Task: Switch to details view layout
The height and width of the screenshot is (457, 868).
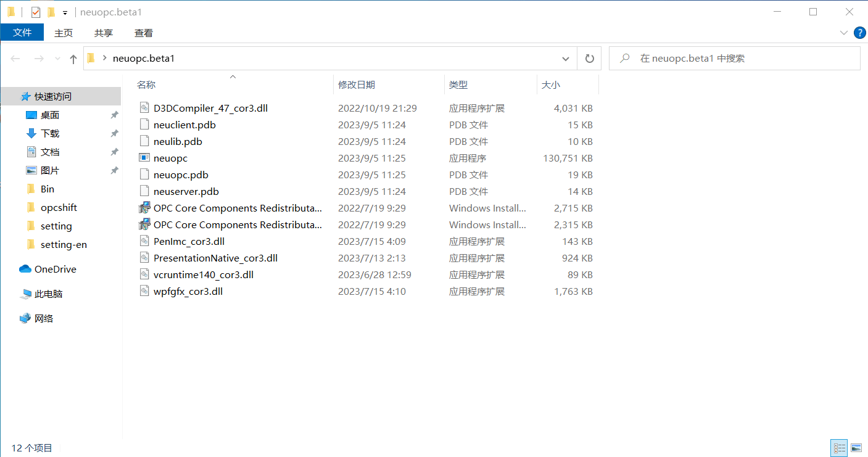Action: click(839, 448)
